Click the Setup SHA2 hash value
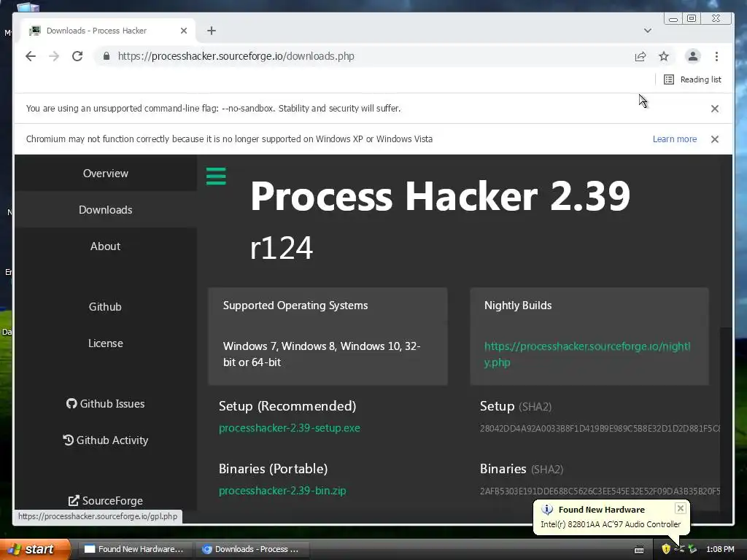747x560 pixels. coord(600,429)
